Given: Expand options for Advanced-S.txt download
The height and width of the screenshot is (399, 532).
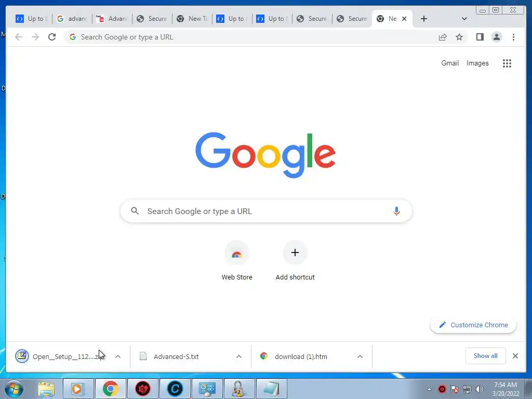Looking at the screenshot, I should click(239, 356).
